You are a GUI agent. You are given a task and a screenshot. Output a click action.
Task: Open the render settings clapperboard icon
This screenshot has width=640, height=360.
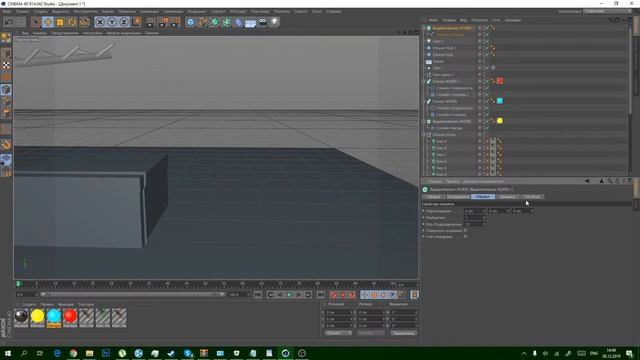tap(175, 22)
